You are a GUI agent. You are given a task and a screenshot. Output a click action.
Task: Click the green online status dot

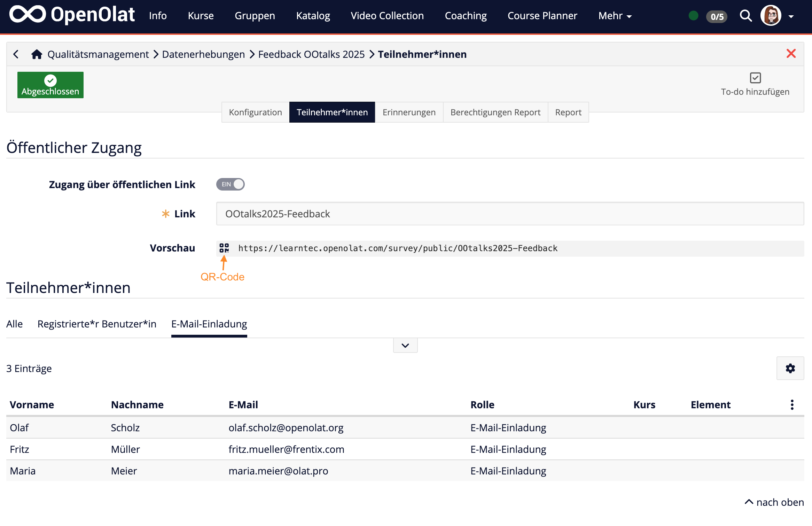coord(693,16)
